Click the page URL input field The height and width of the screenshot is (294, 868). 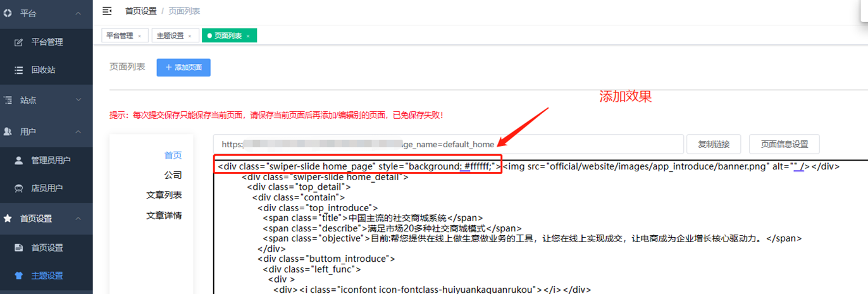click(448, 144)
